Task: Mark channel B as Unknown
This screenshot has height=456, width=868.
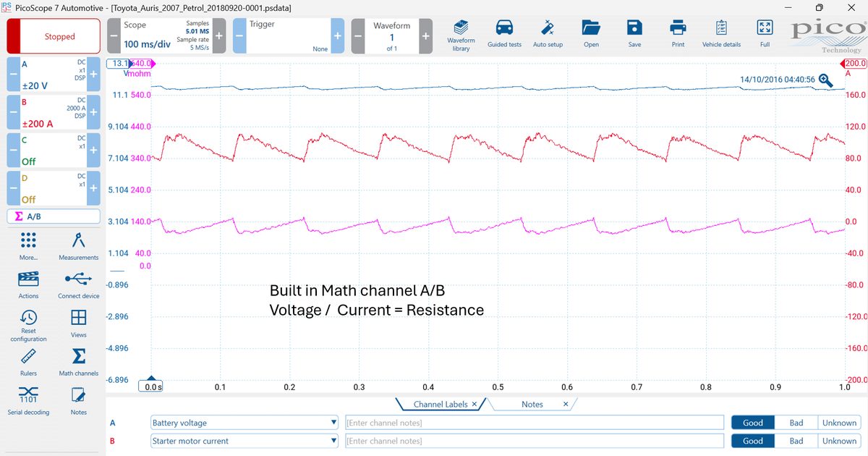Action: [x=839, y=441]
